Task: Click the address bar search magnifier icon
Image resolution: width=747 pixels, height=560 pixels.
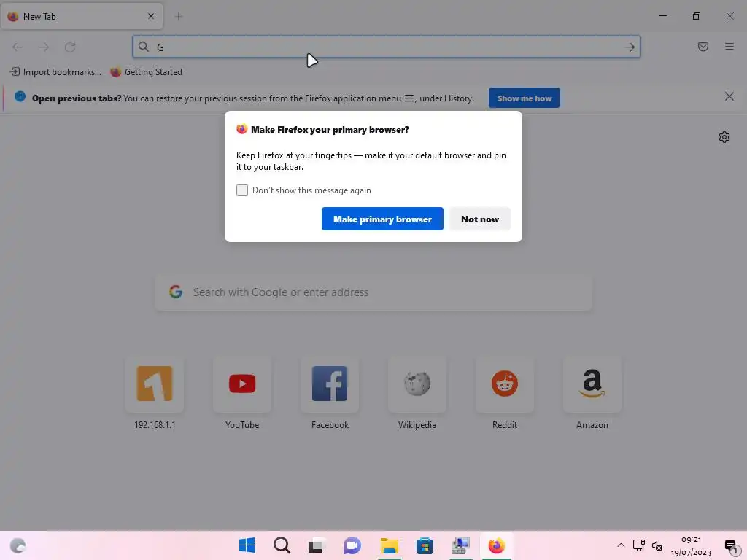Action: coord(144,47)
